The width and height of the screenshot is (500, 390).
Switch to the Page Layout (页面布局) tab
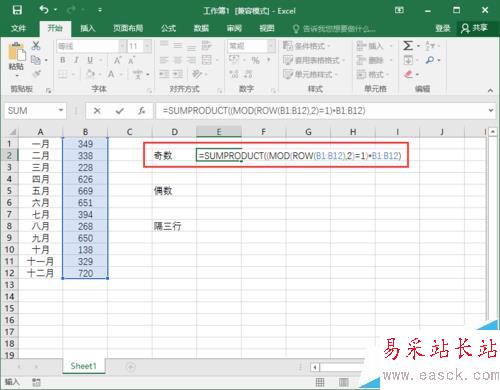128,28
